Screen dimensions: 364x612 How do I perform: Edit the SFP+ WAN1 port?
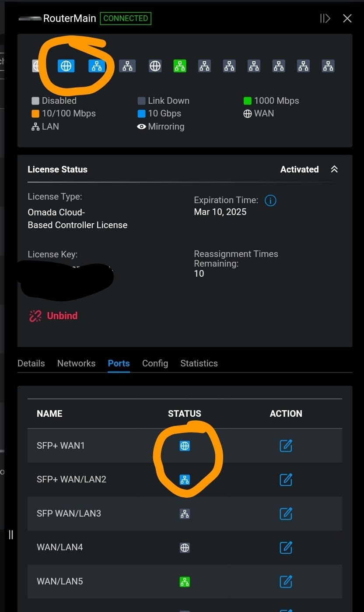[x=286, y=446]
